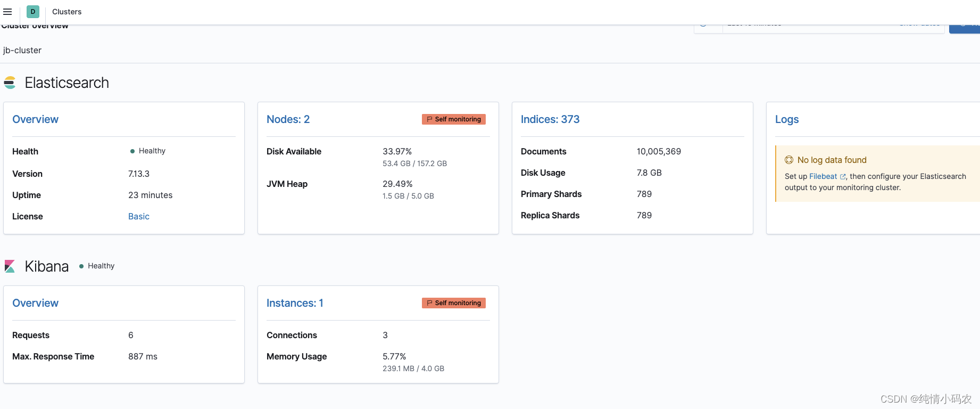
Task: Click Disk Available value 33.97%
Action: pyautogui.click(x=397, y=151)
